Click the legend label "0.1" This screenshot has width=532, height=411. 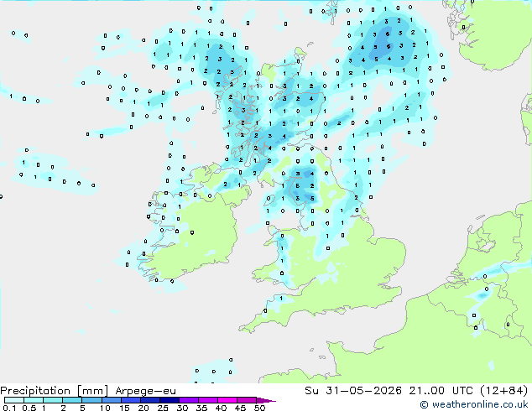9,408
